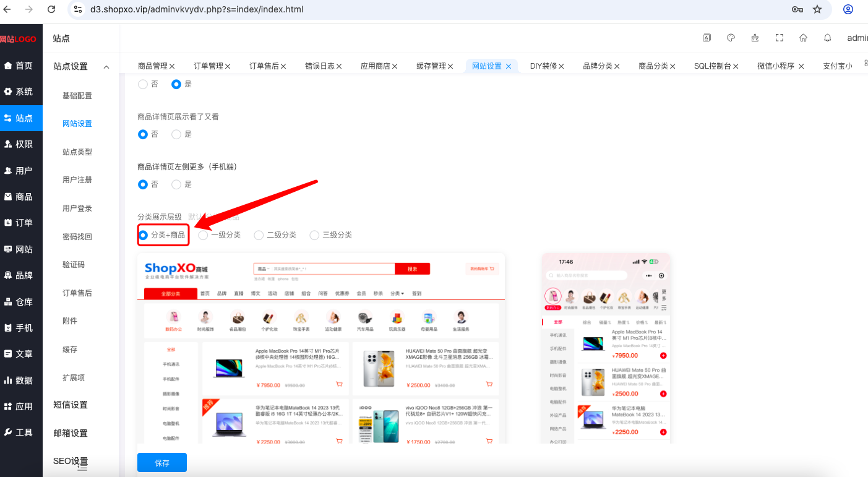Open the theme palette icon

731,38
